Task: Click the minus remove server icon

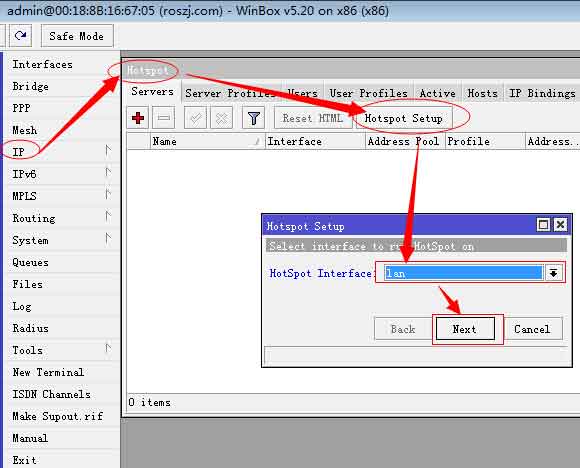Action: point(163,118)
